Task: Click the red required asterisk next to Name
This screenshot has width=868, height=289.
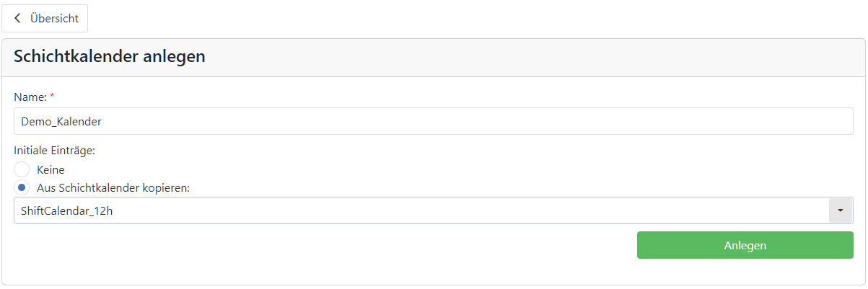Action: (52, 96)
